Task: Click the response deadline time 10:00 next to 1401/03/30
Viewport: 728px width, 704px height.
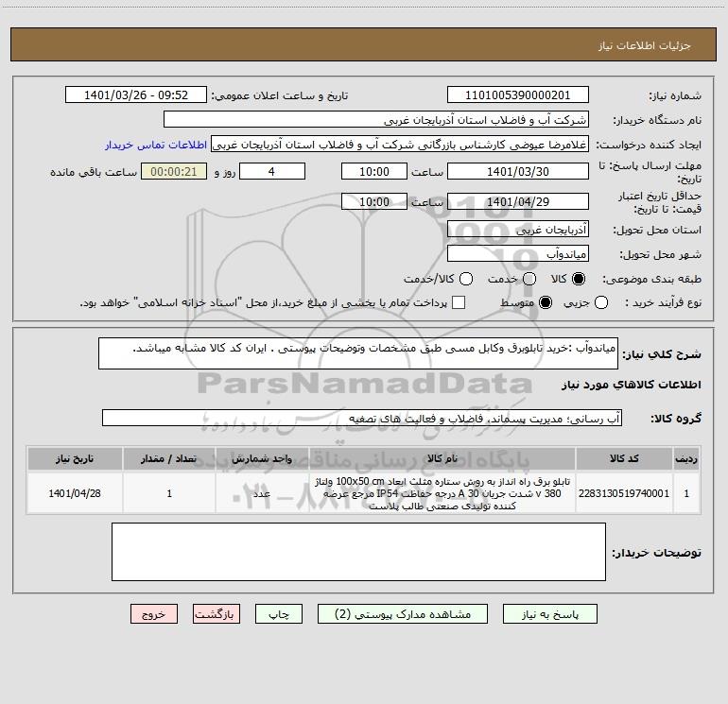Action: [374, 171]
